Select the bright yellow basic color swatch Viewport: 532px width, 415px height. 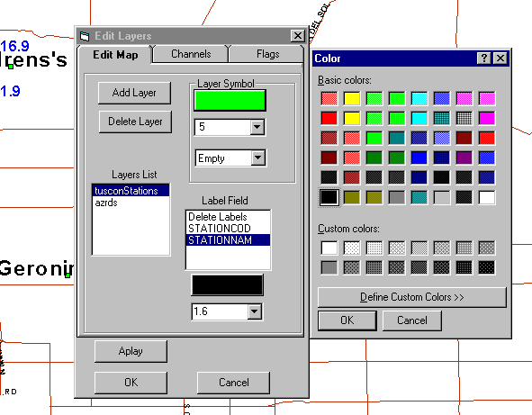click(x=351, y=118)
